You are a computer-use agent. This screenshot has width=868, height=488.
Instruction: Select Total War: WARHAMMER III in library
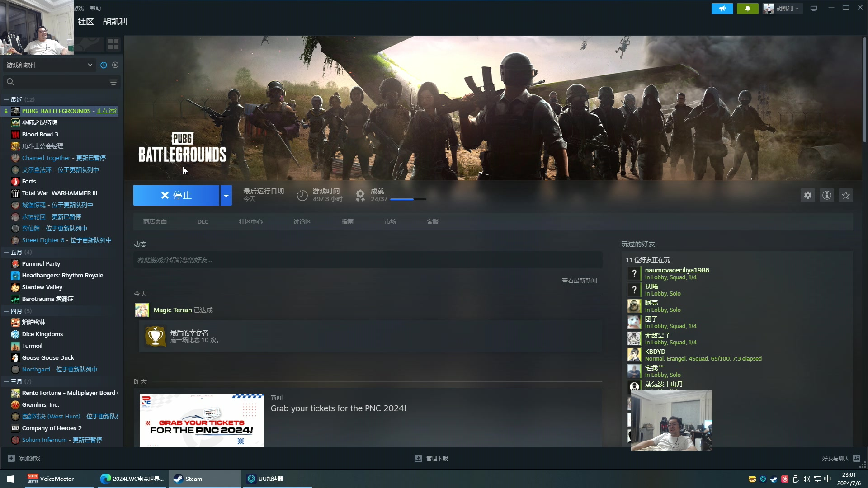[60, 193]
